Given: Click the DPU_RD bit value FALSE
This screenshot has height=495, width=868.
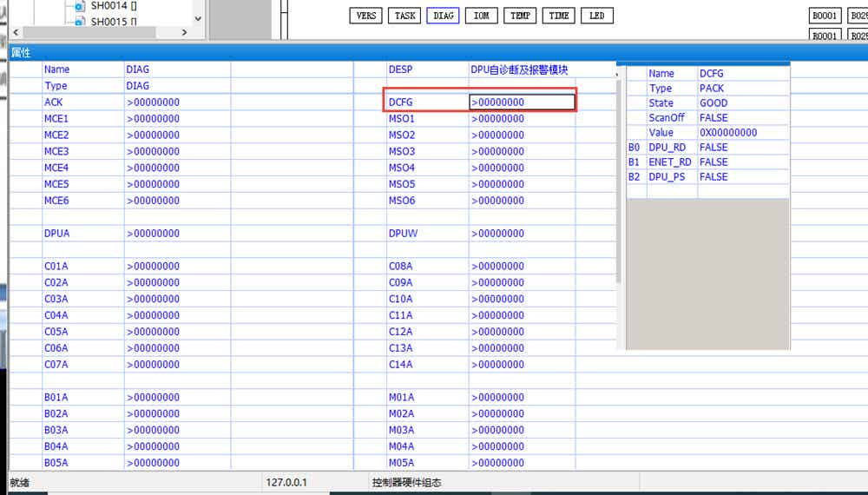Looking at the screenshot, I should (x=713, y=148).
